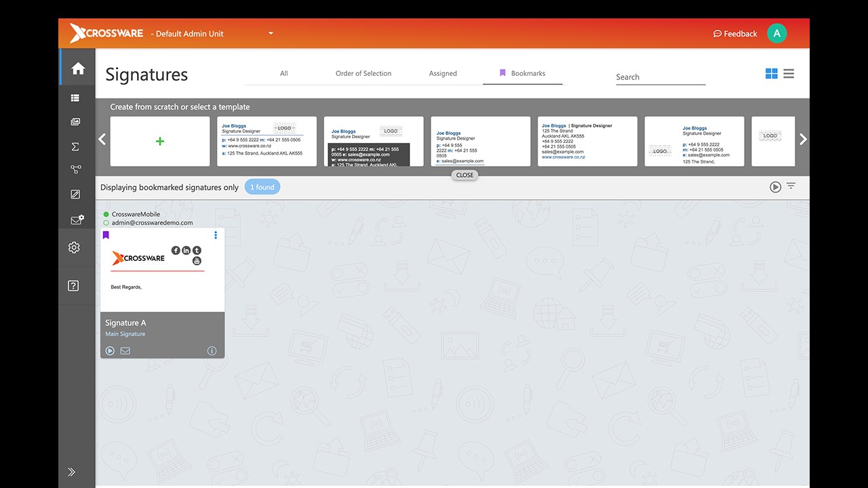Screen dimensions: 868x488
Task: Open the edit/compose sidebar icon
Action: [x=75, y=195]
